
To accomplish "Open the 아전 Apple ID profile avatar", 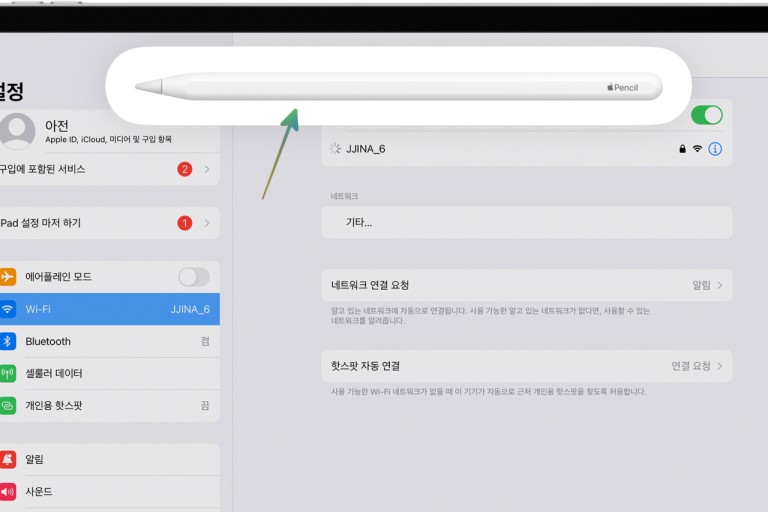I will pos(17,131).
